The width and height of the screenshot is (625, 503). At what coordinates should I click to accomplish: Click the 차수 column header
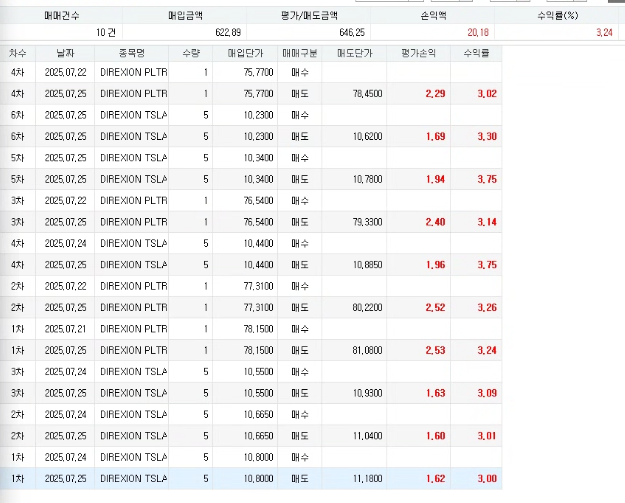coord(18,53)
